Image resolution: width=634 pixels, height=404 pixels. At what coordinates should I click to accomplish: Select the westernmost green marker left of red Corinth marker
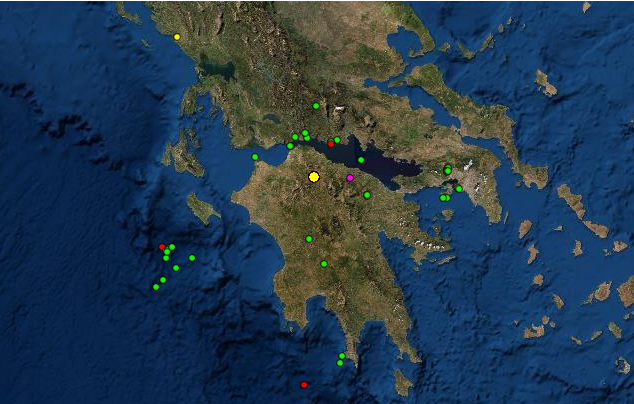click(290, 146)
